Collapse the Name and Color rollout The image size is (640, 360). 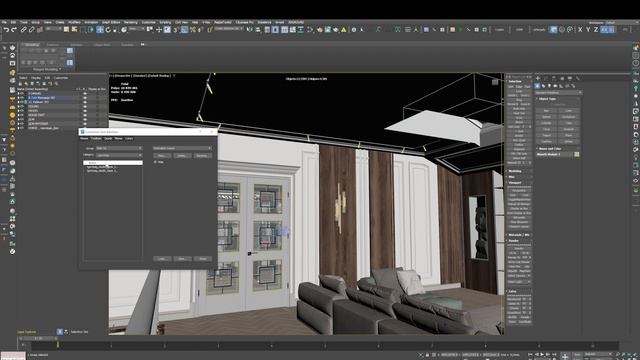[x=549, y=149]
